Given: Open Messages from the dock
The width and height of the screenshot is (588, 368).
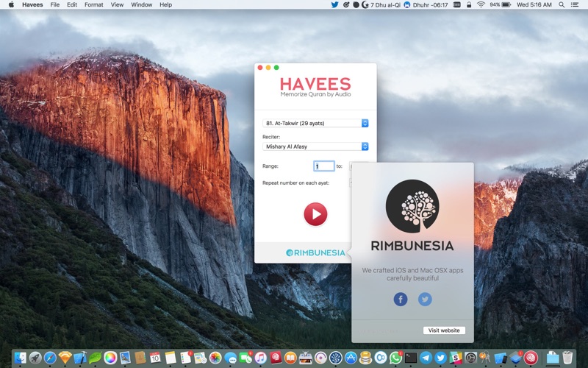Looking at the screenshot, I should [231, 358].
